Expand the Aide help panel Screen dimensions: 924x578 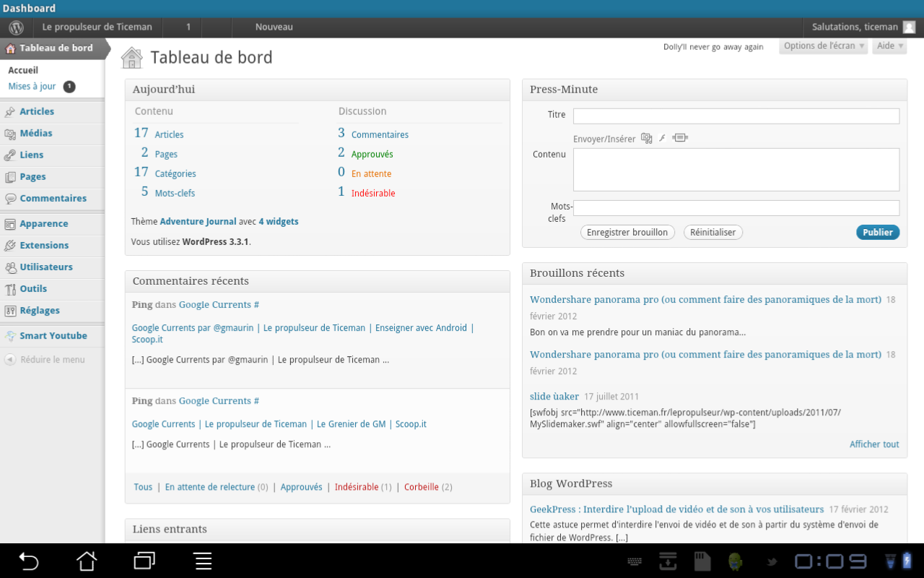[889, 46]
